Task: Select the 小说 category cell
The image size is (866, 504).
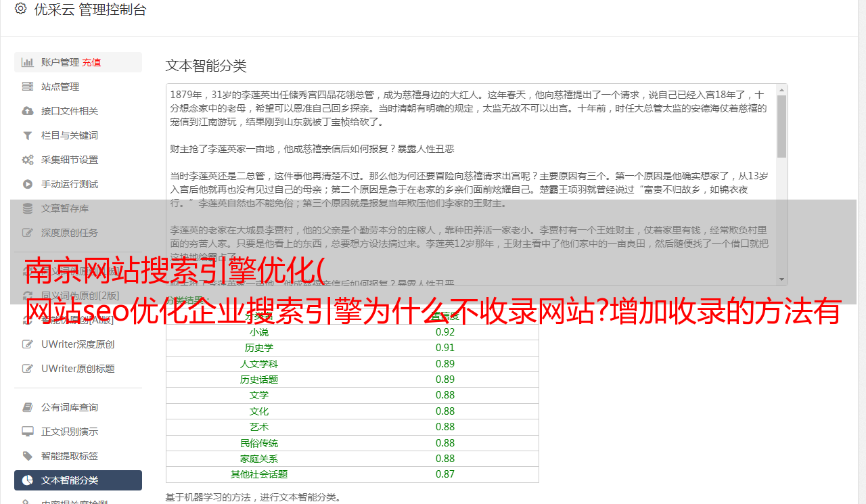Action: click(259, 332)
